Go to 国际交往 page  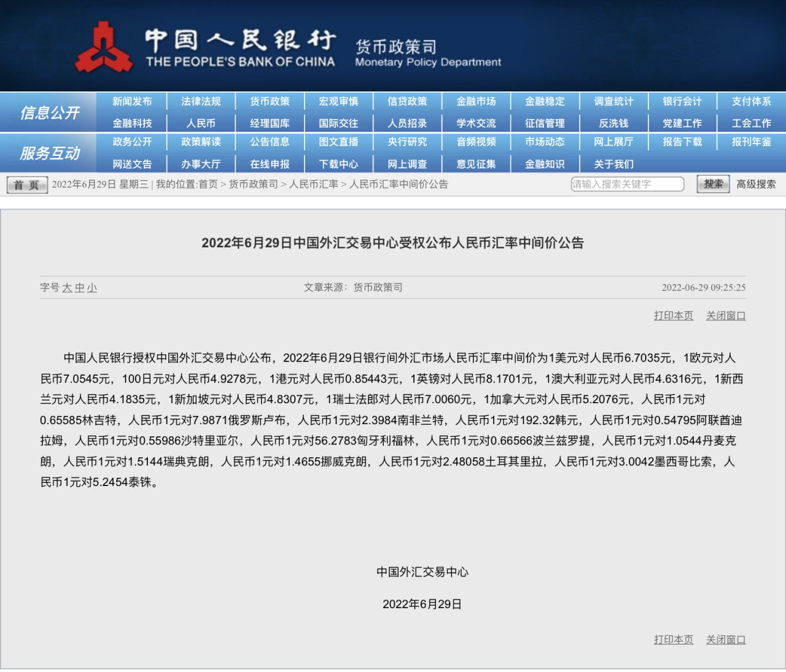(338, 123)
